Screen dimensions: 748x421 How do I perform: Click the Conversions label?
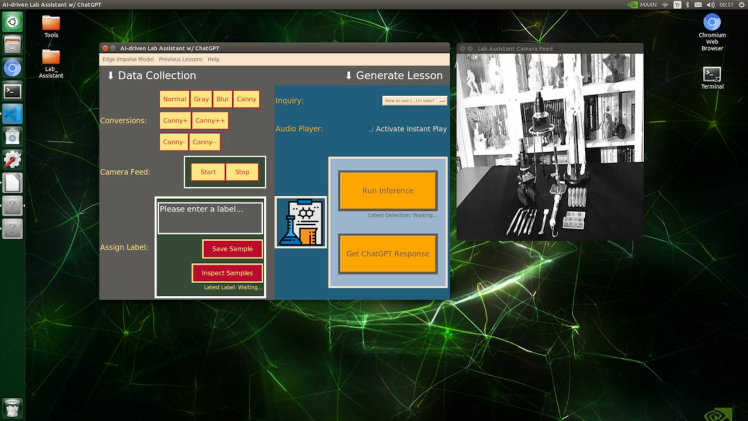(123, 121)
